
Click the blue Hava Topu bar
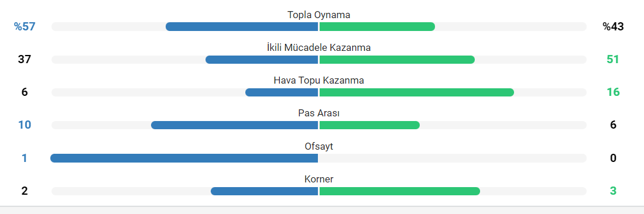coord(282,92)
